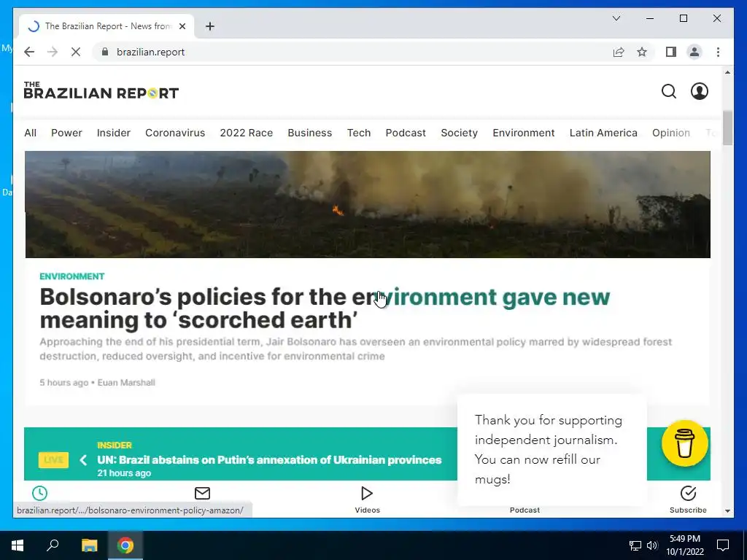Open network status tray icon
Screen dimensions: 747x560
point(635,545)
